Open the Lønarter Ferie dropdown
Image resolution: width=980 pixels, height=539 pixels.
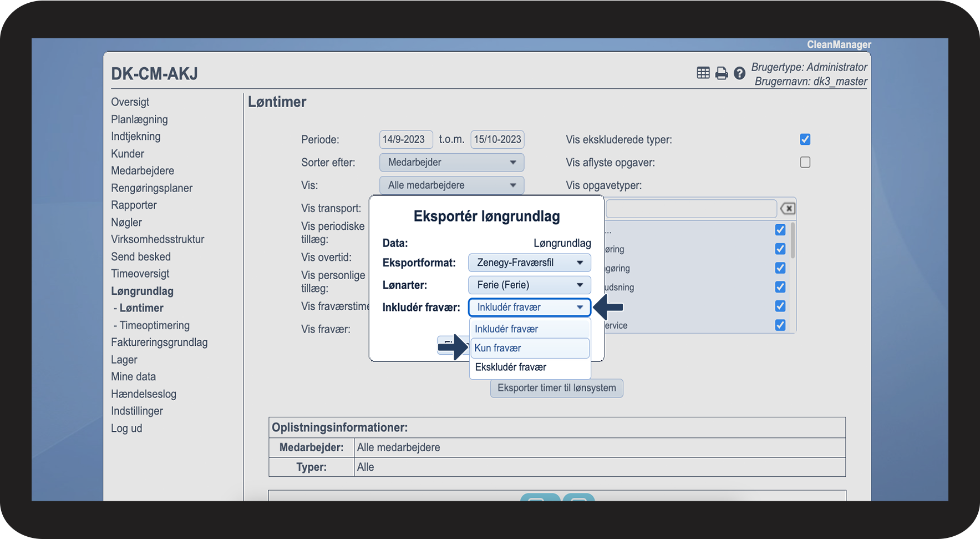tap(530, 285)
